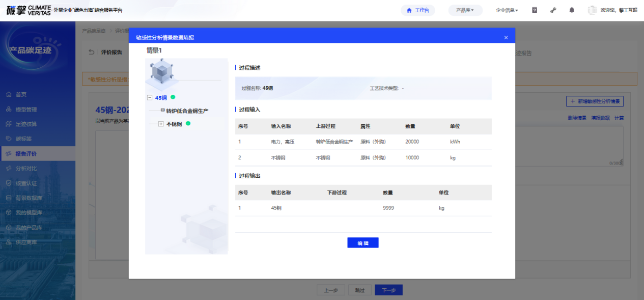The height and width of the screenshot is (300, 644).
Task: Click the home icon in 工作台 button
Action: point(409,10)
